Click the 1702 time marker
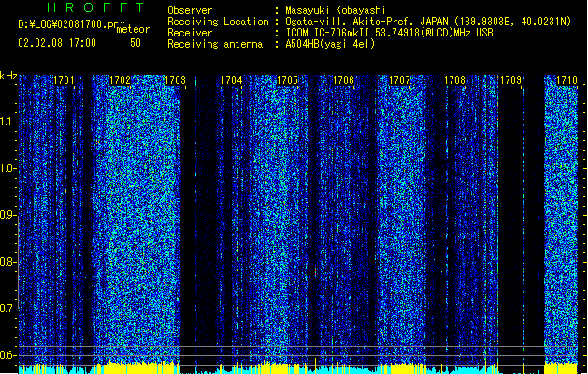The image size is (588, 374). coord(120,80)
